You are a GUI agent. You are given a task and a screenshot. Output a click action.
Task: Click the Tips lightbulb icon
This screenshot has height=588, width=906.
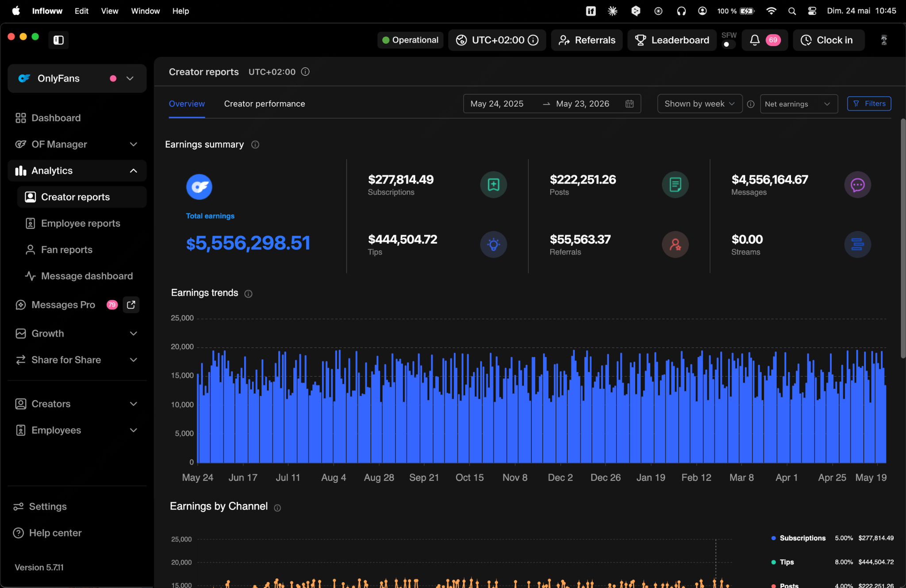click(493, 244)
